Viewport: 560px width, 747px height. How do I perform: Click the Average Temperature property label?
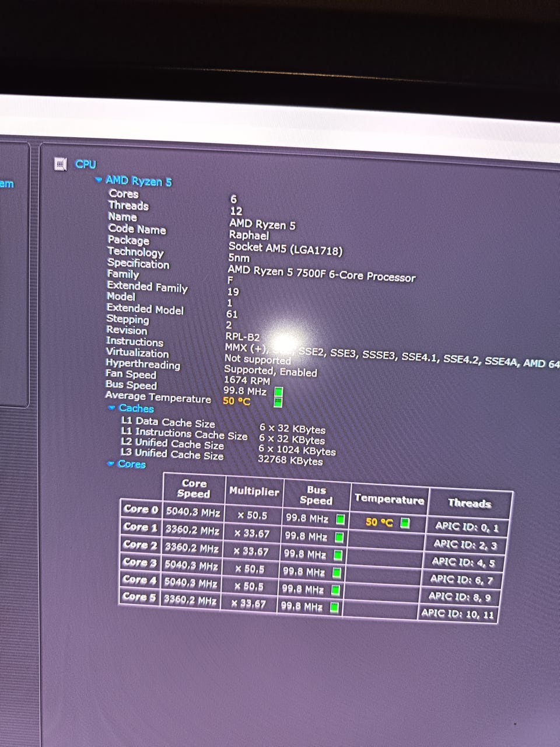(158, 397)
